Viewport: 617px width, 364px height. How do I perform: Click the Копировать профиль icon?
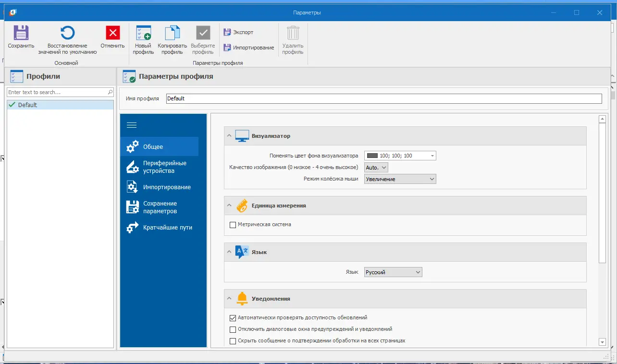(172, 33)
